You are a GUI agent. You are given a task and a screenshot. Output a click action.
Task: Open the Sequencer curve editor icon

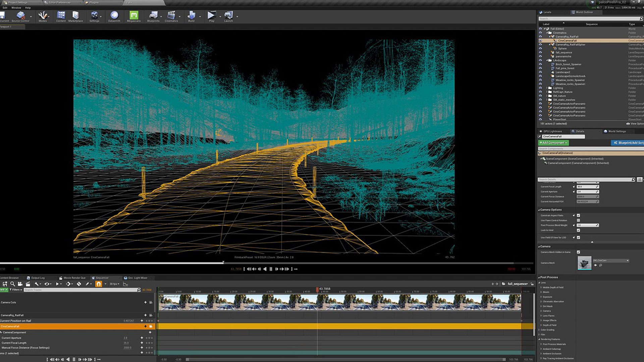pyautogui.click(x=125, y=284)
